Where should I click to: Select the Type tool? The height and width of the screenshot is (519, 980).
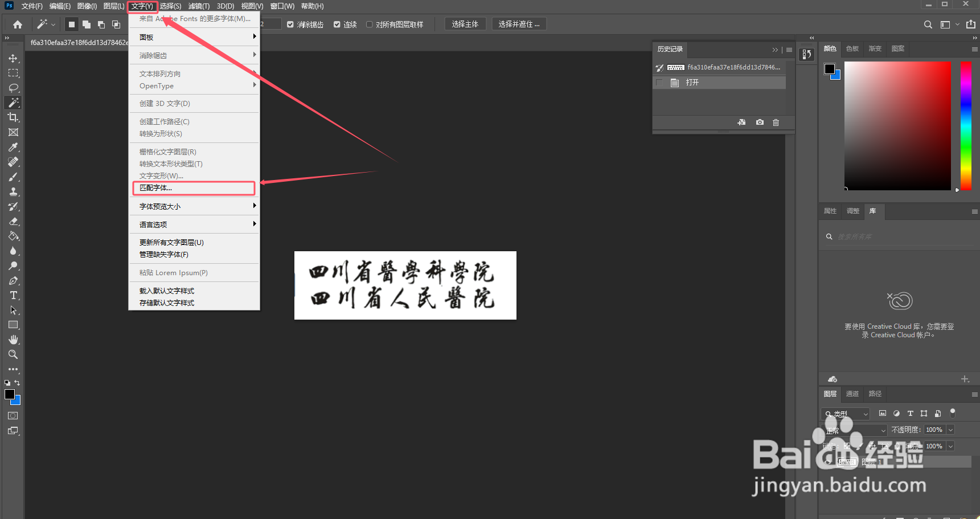[x=13, y=295]
